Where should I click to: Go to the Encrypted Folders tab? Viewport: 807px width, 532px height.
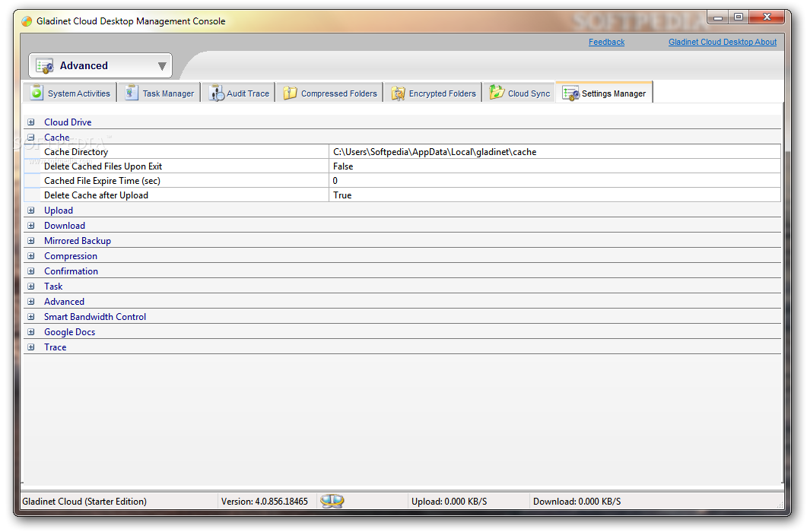pos(434,93)
